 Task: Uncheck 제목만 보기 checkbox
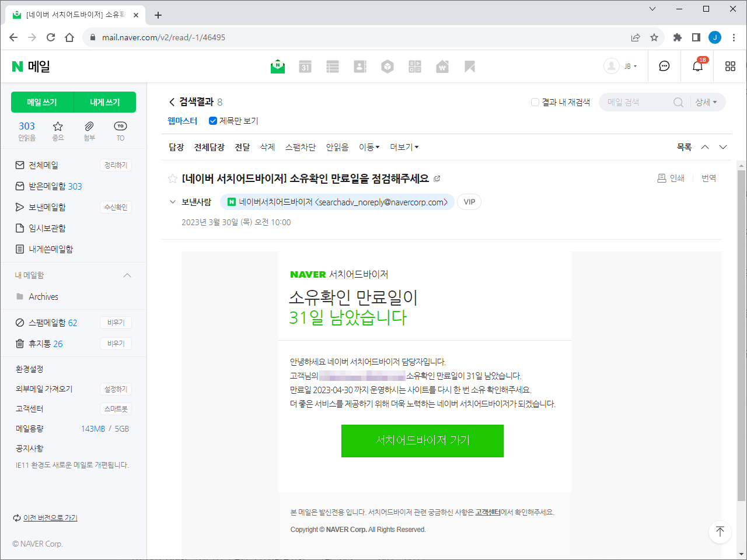point(213,121)
